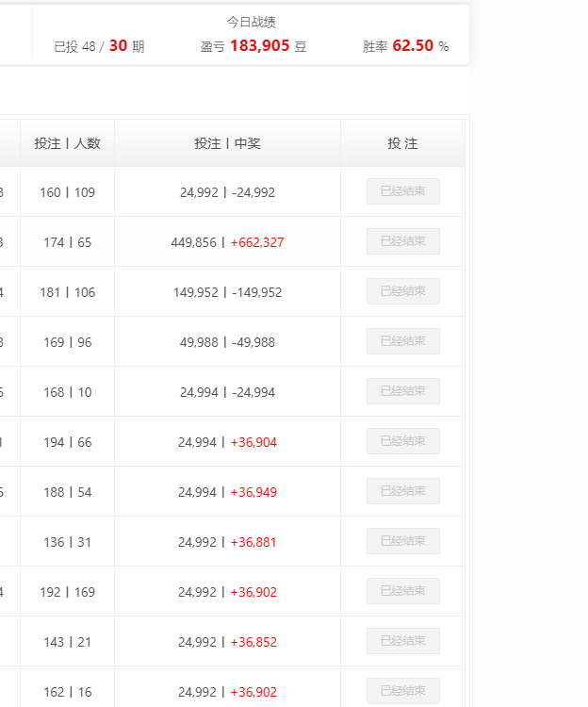Click the 149,952 | -149,952 bet cell
588x707 pixels.
(227, 292)
